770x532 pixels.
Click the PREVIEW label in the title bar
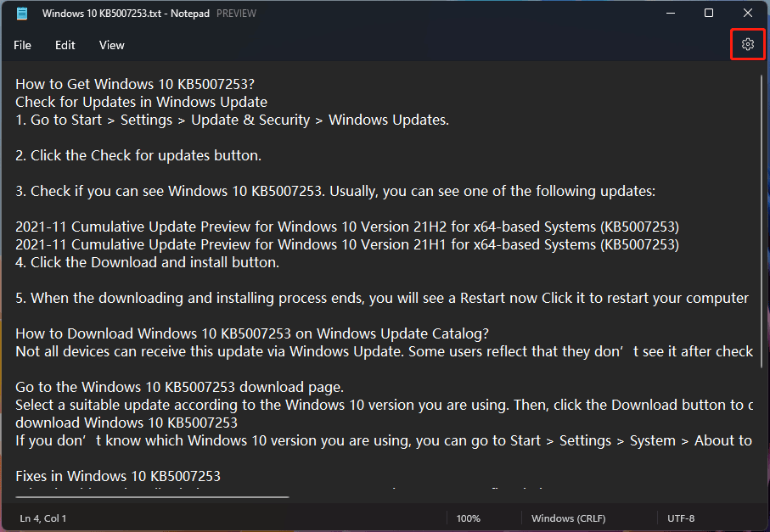tap(236, 13)
